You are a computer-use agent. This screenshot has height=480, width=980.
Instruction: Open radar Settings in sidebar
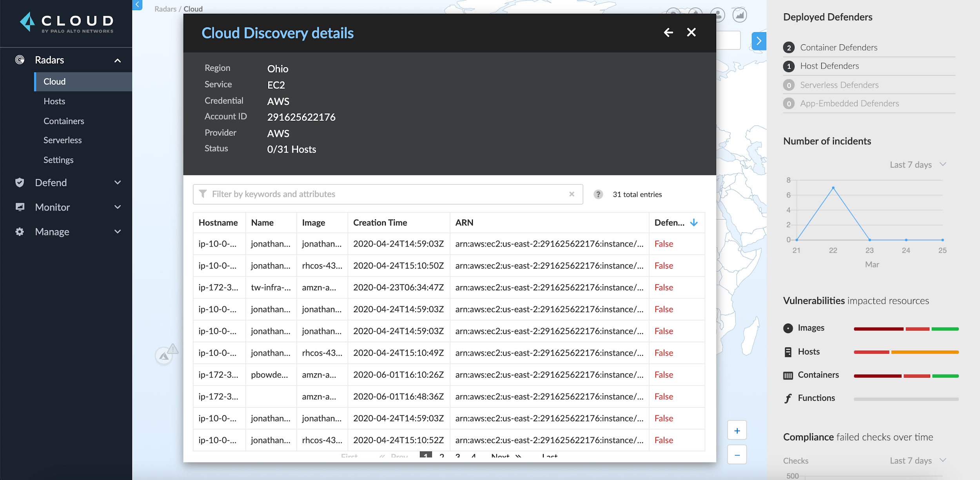click(x=58, y=160)
